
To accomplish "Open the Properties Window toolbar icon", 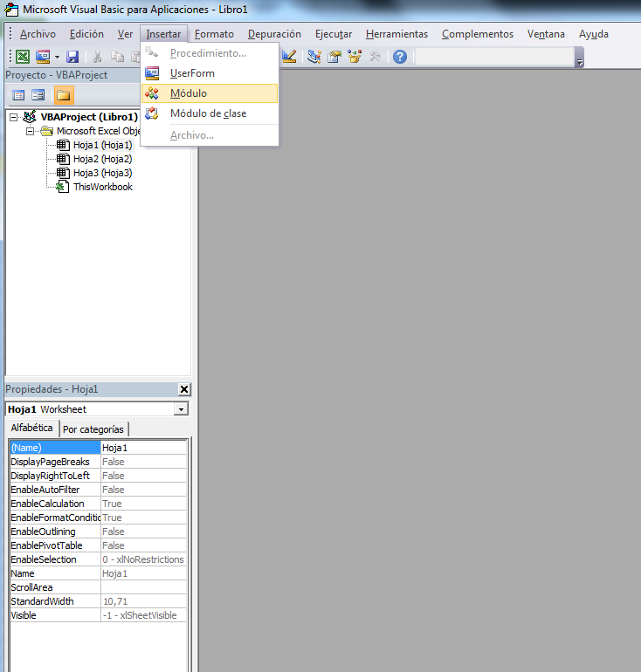I will tap(334, 57).
